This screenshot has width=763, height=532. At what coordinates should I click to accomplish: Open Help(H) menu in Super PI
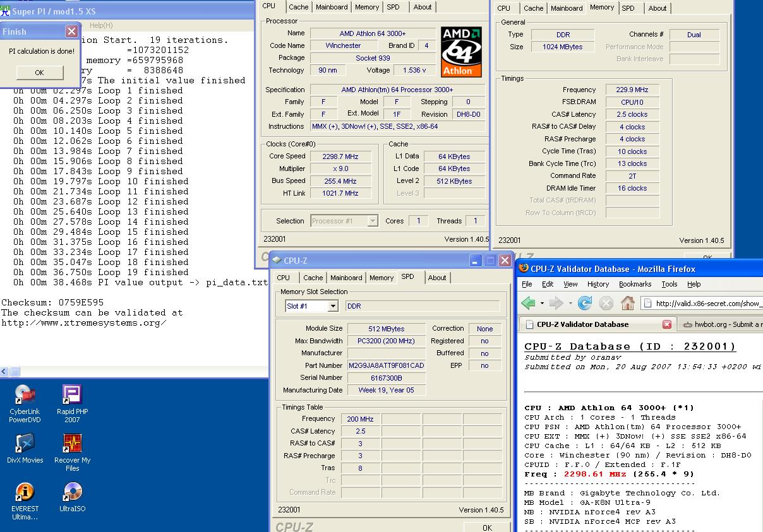(x=101, y=25)
